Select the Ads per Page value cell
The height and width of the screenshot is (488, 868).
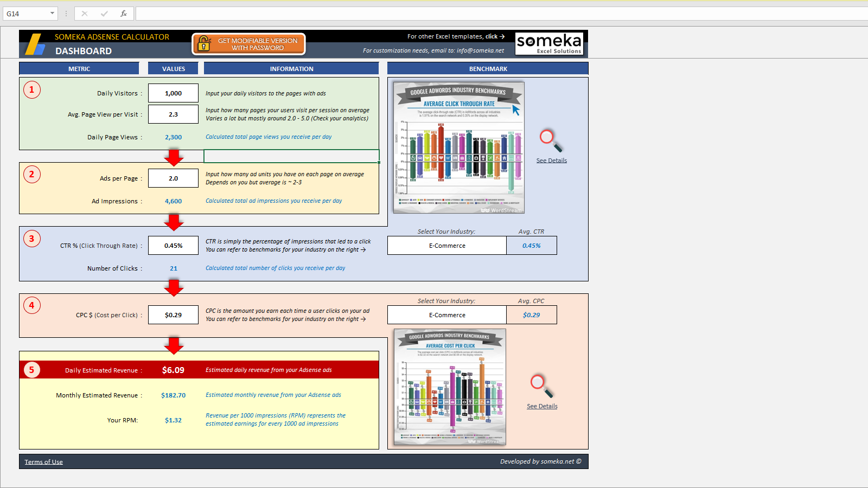(174, 178)
